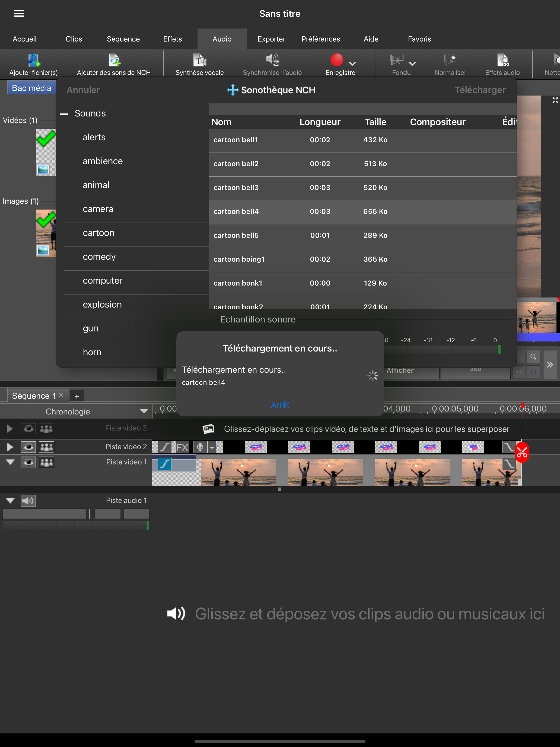
Task: Click microphone icon on Piste vidéo 2 clip
Action: click(x=200, y=447)
